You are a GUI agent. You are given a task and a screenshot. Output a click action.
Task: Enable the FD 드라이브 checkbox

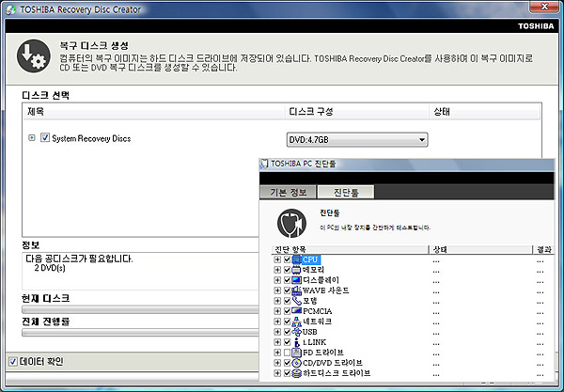(x=287, y=353)
